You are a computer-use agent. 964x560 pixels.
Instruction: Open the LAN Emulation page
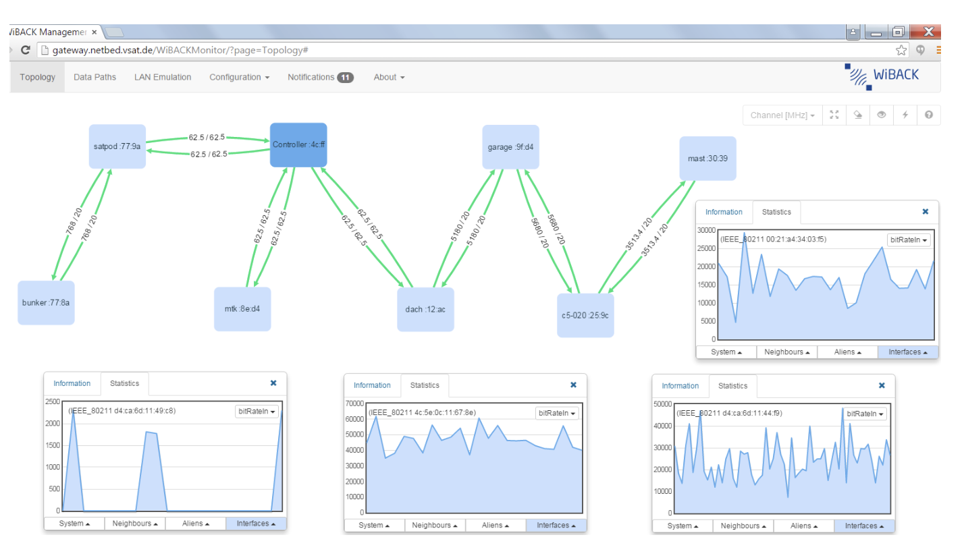pyautogui.click(x=163, y=77)
